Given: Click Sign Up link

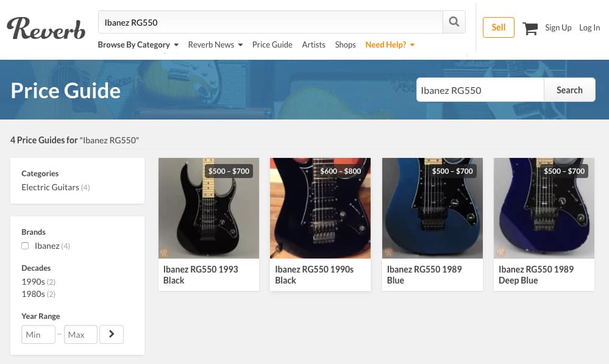Looking at the screenshot, I should (x=558, y=27).
